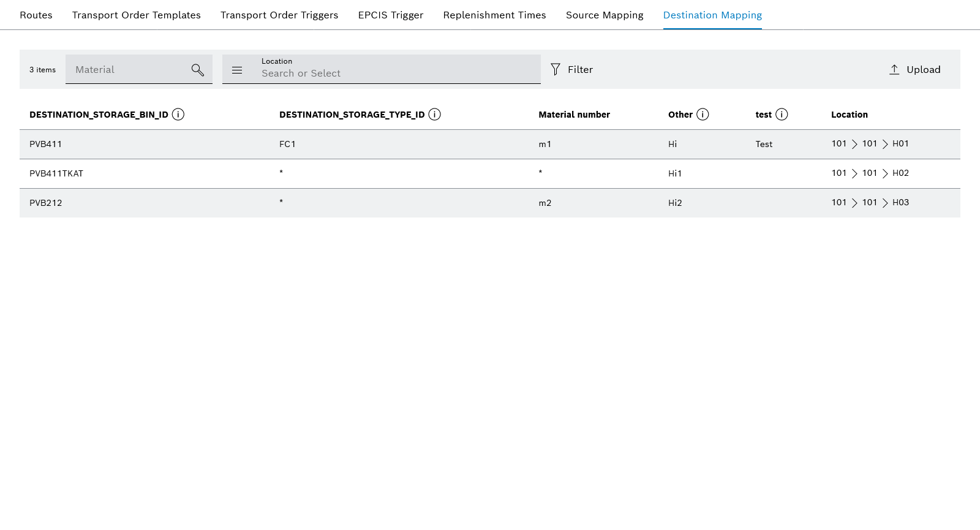
Task: Click the Filter button label
Action: pyautogui.click(x=581, y=70)
